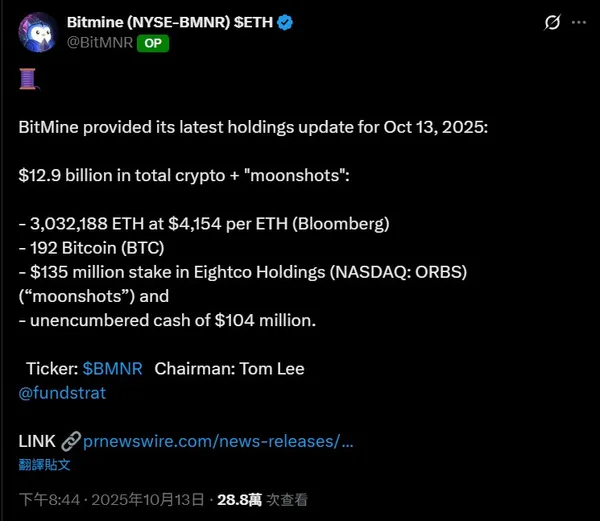Viewport: 600px width, 521px height.
Task: Click the 192 Bitcoin (BTC) line
Action: [x=92, y=247]
